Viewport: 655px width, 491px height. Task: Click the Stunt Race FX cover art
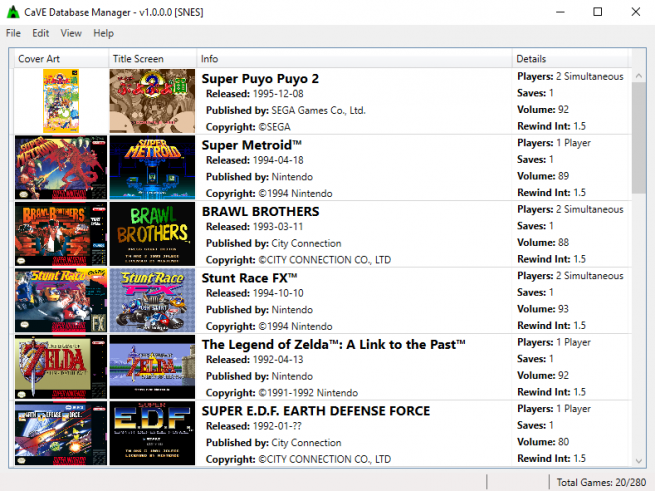pos(60,300)
